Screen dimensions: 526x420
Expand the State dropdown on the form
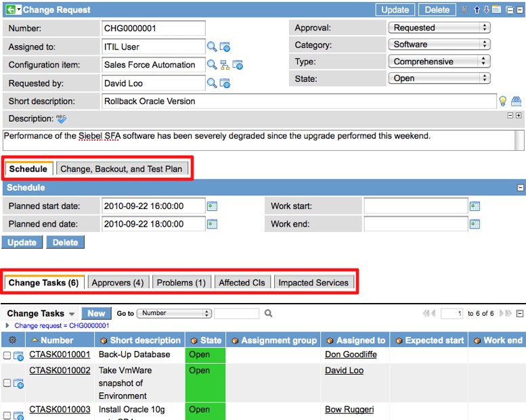(438, 78)
